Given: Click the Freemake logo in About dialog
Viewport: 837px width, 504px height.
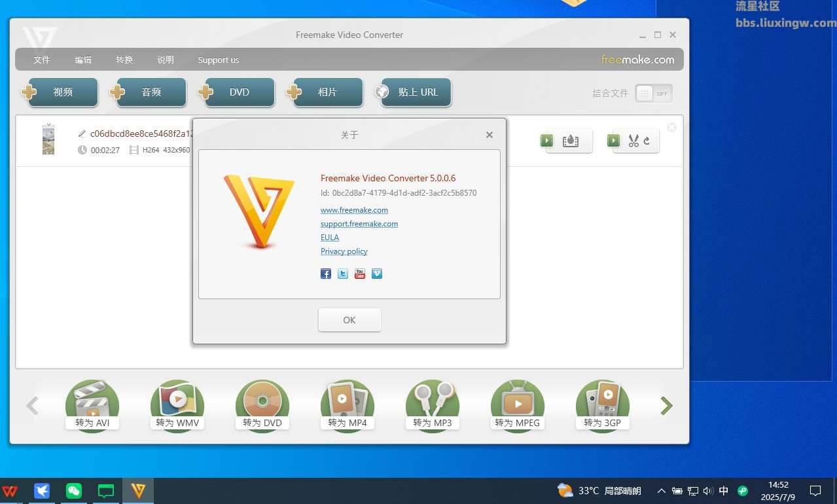Looking at the screenshot, I should tap(259, 211).
